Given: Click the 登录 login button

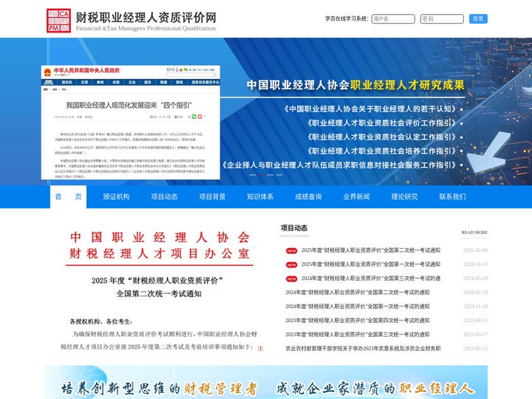Looking at the screenshot, I should click(x=478, y=18).
